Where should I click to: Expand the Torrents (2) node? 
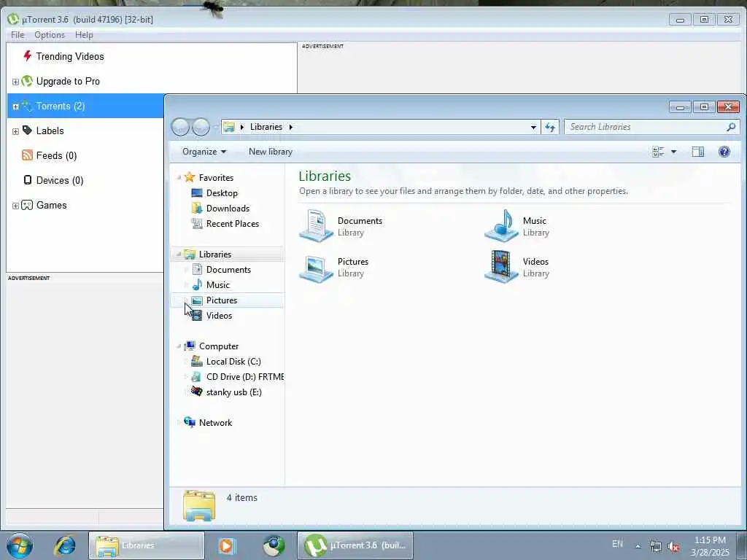(15, 106)
